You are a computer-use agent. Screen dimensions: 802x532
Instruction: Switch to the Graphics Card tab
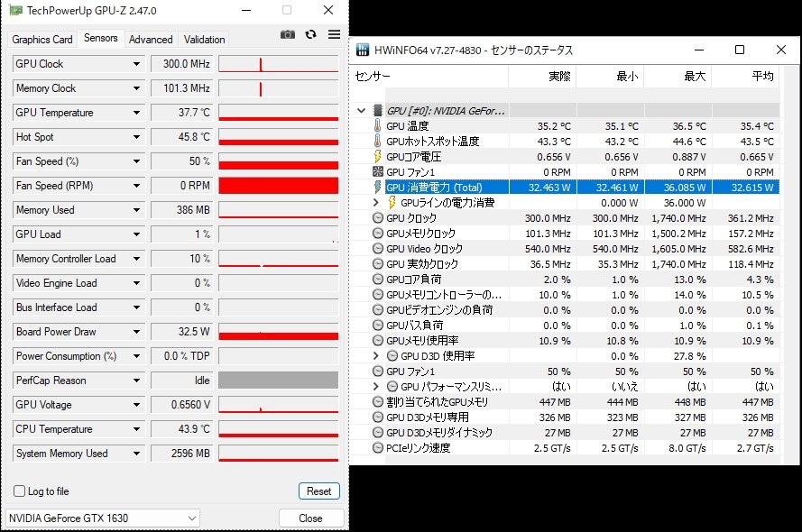click(42, 40)
